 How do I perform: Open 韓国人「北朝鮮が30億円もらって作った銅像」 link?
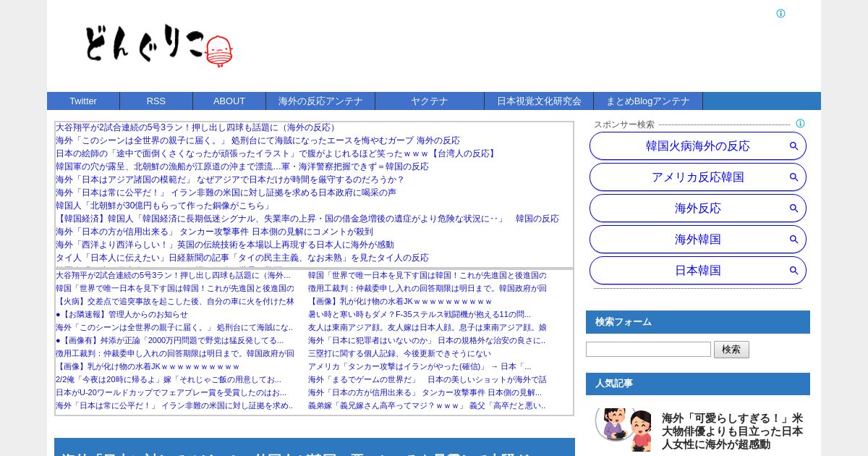[163, 206]
